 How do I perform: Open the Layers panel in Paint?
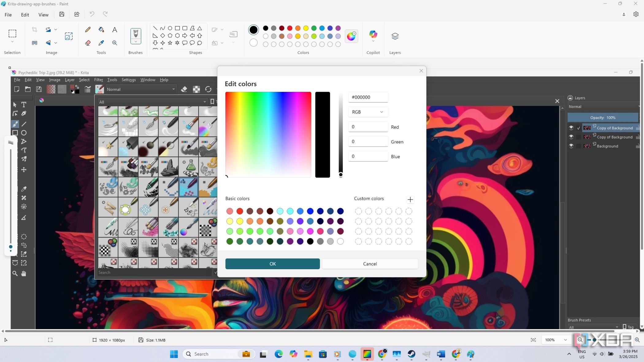[x=395, y=36]
